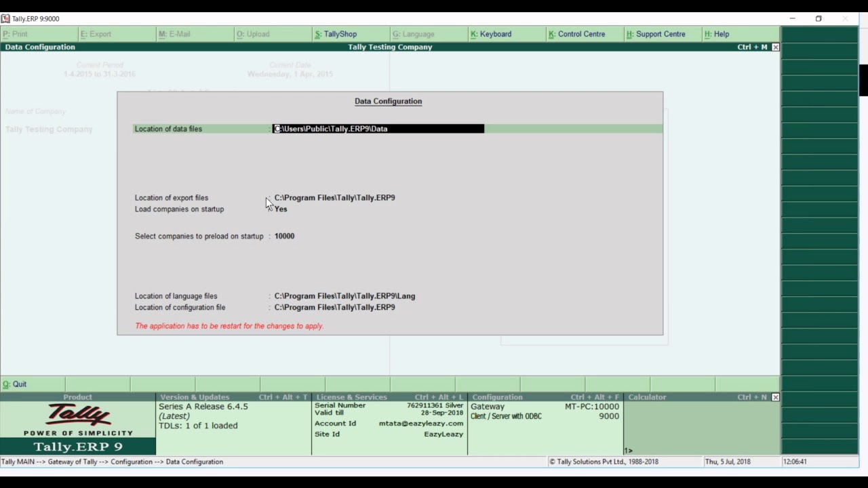Minimize the Tally.ERP 9 window
The height and width of the screenshot is (488, 868).
point(792,19)
